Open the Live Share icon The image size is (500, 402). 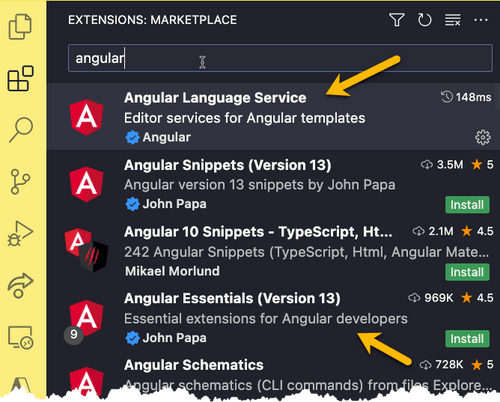pyautogui.click(x=20, y=285)
